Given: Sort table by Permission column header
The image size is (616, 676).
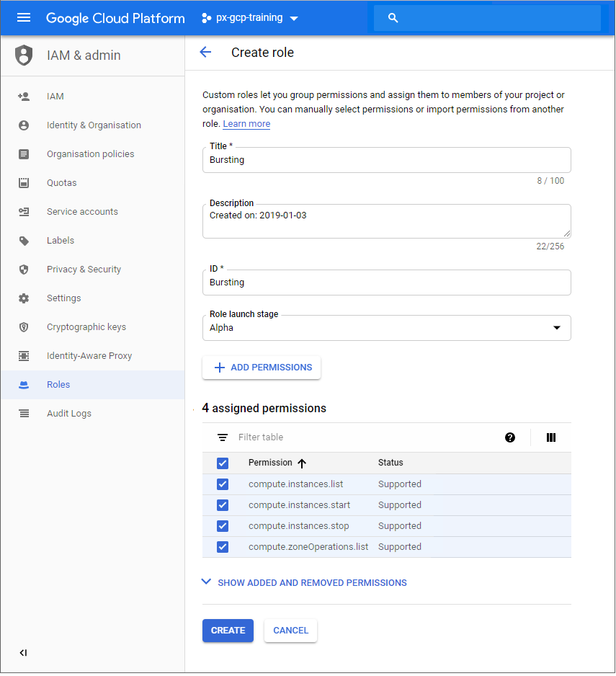Looking at the screenshot, I should click(x=271, y=463).
